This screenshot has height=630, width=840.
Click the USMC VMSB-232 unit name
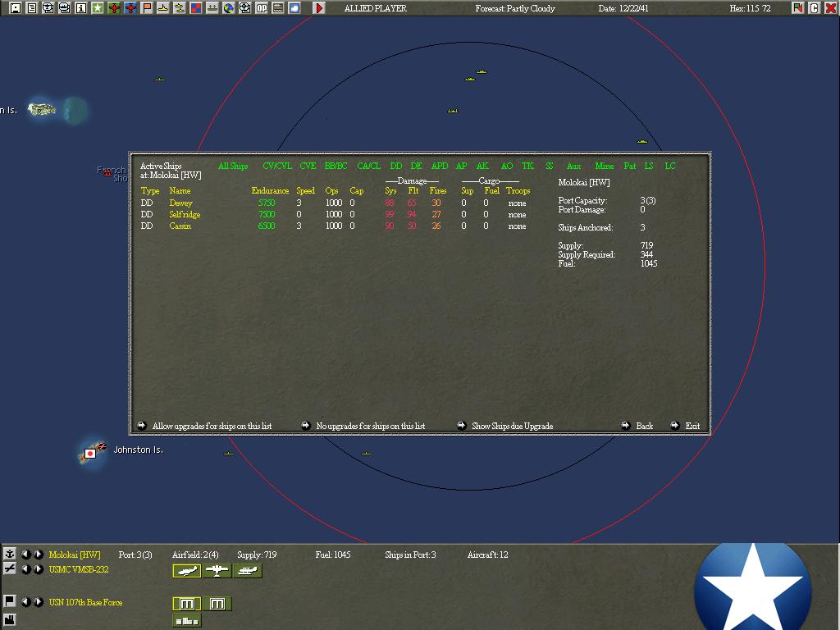(79, 569)
